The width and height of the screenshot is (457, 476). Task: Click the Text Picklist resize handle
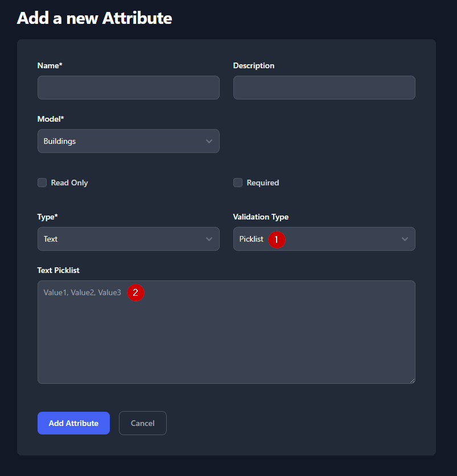pos(411,380)
